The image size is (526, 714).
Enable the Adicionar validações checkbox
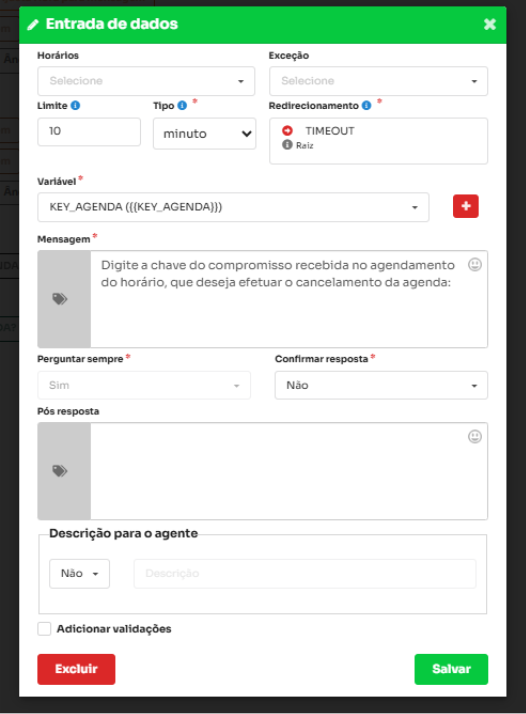tap(44, 629)
